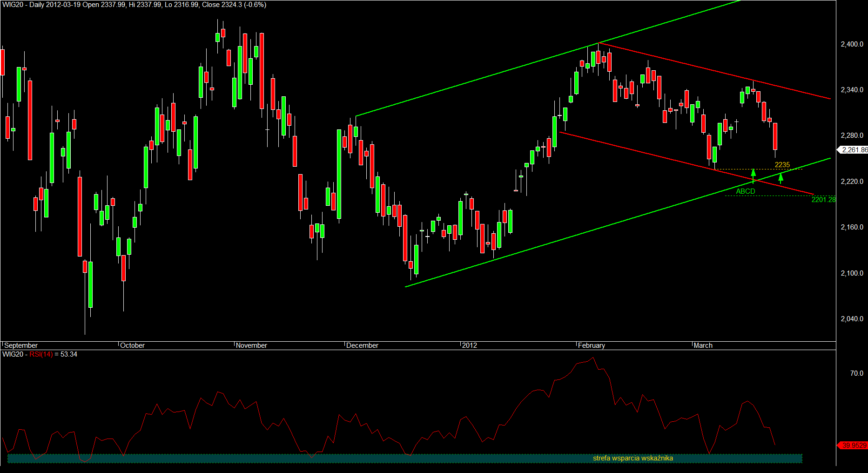Click the 2,220.0 price axis label
Screen dimensions: 868x473
pyautogui.click(x=852, y=182)
